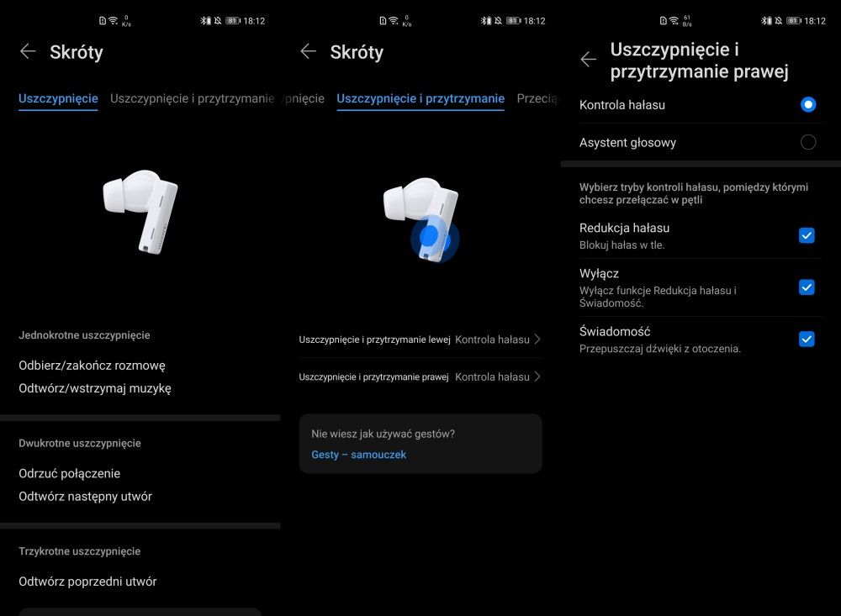The width and height of the screenshot is (841, 616).
Task: Open Uszczypnięcie i przytrzymanie lewej chevron
Action: point(537,340)
